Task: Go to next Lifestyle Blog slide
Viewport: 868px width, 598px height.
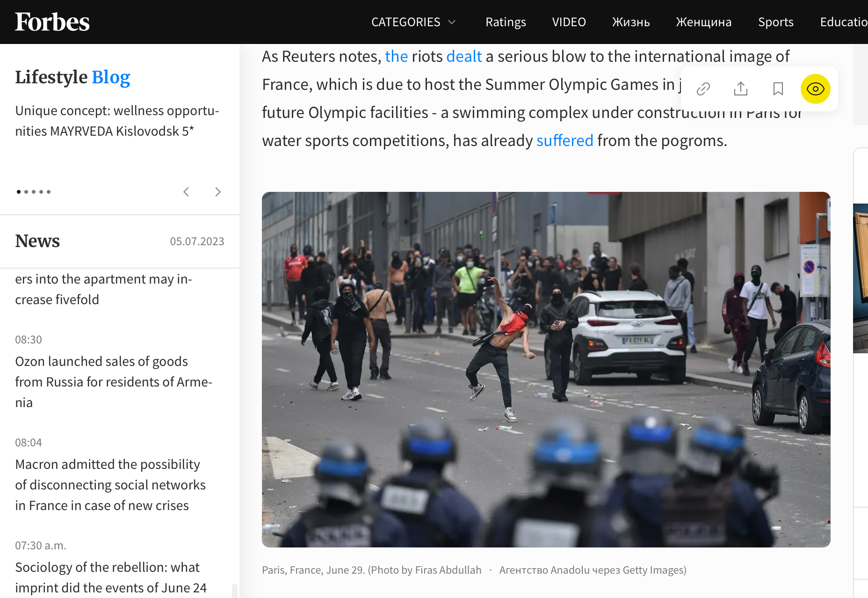Action: 218,192
